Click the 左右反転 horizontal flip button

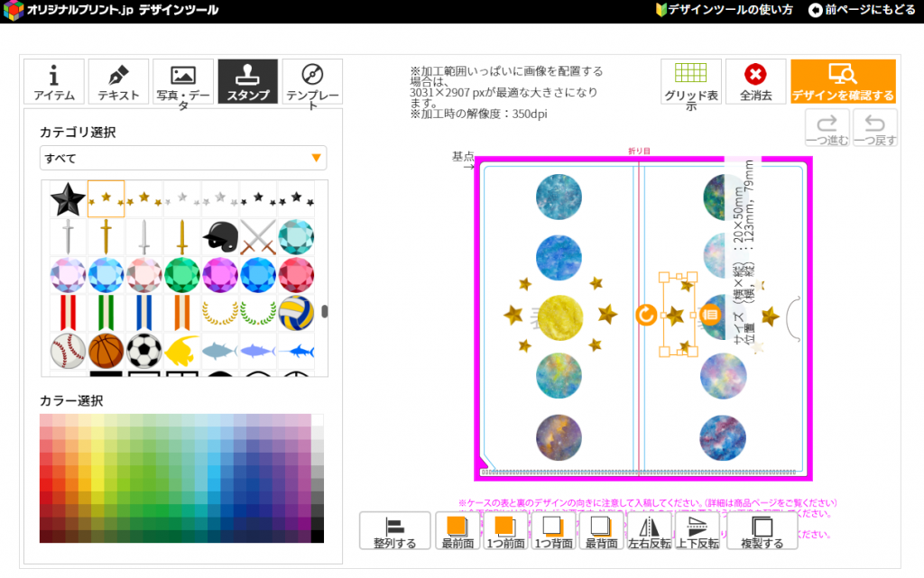[650, 531]
